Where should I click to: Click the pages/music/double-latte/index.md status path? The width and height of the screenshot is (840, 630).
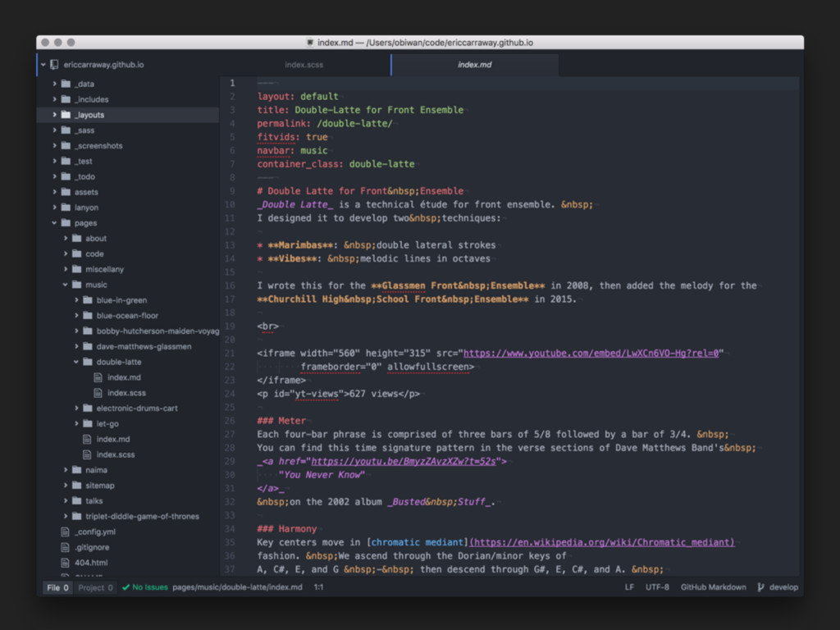click(x=237, y=587)
